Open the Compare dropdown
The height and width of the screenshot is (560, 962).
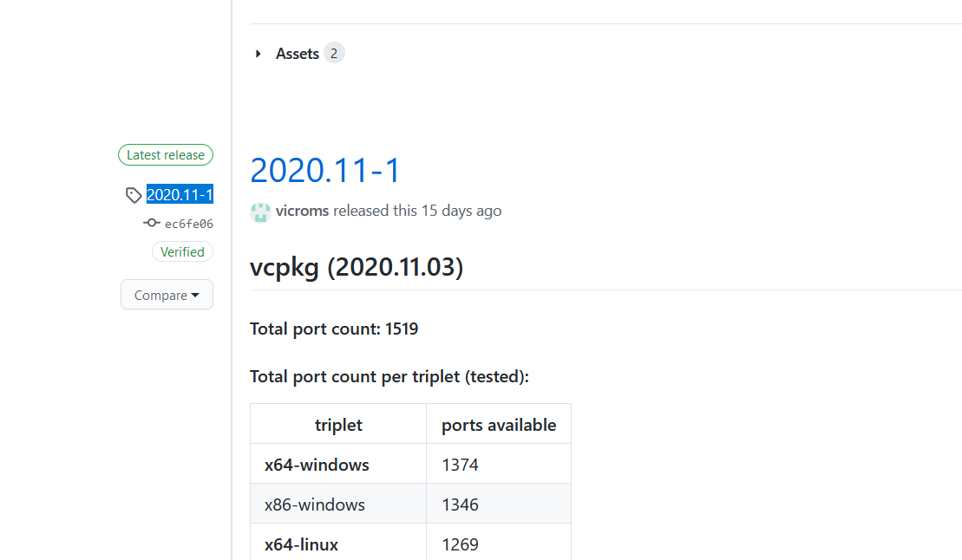coord(167,294)
